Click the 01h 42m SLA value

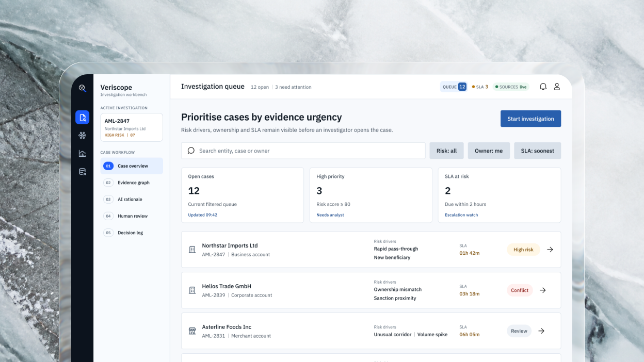click(470, 253)
